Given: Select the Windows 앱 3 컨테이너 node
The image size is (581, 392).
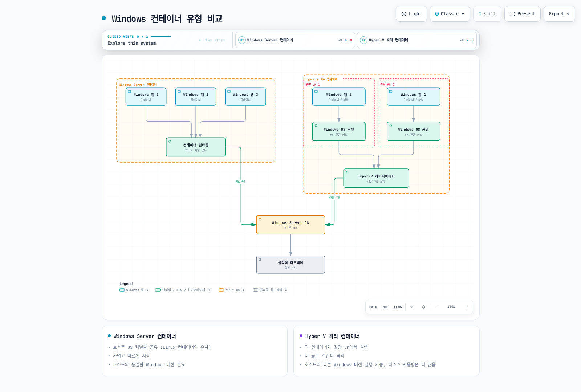Looking at the screenshot, I should pyautogui.click(x=245, y=97).
